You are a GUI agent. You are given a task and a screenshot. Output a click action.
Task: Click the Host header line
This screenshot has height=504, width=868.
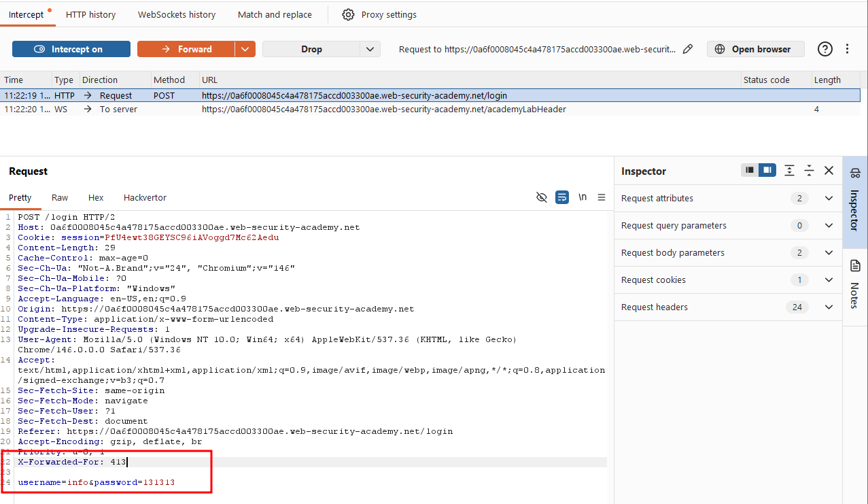(189, 227)
